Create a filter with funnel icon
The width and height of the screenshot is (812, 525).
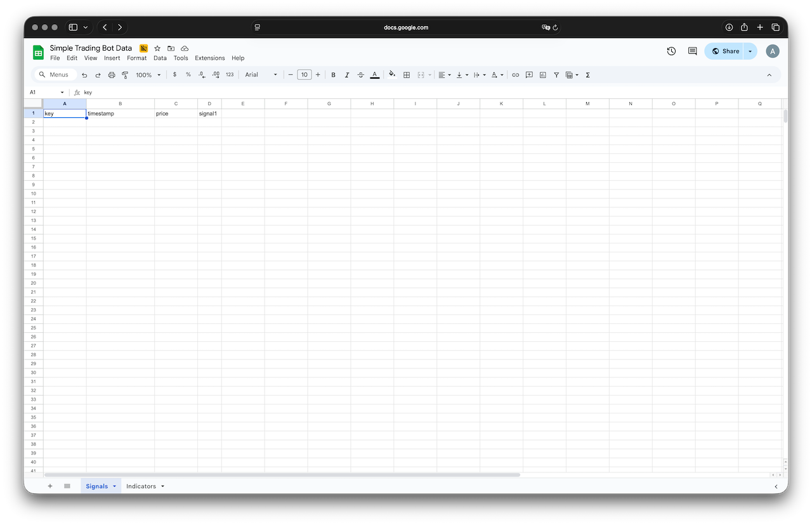click(x=556, y=75)
